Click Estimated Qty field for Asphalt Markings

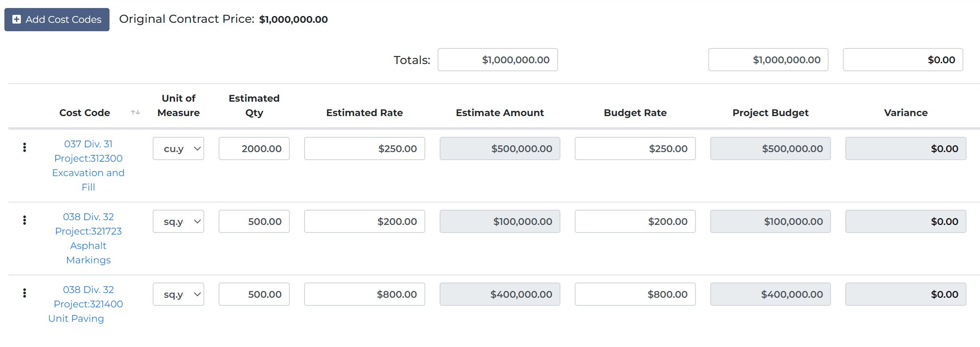254,222
